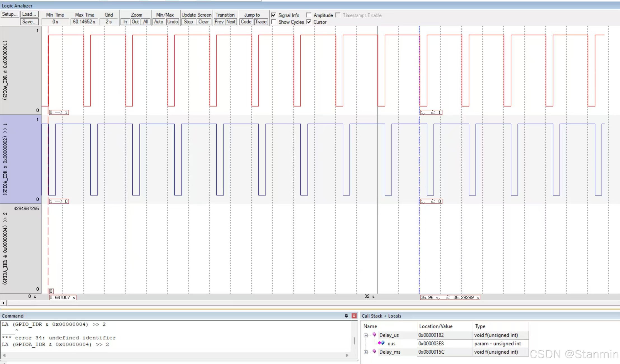Image resolution: width=620 pixels, height=364 pixels.
Task: Enable the Amplitude checkbox
Action: (309, 15)
